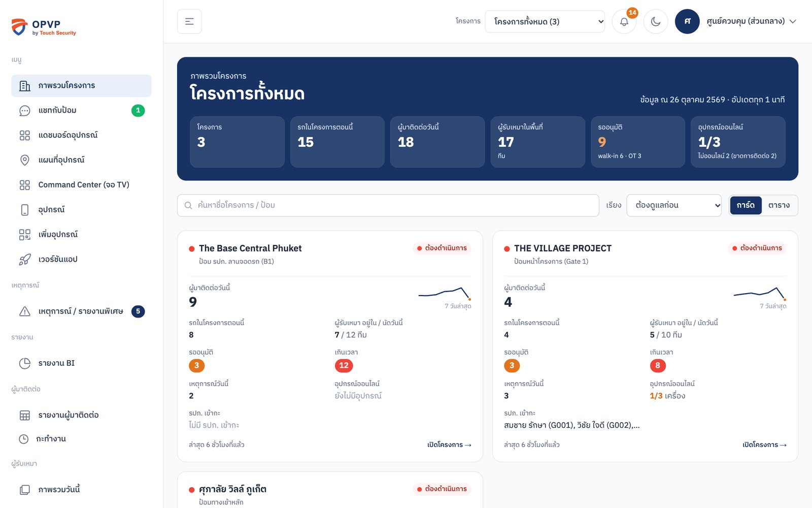This screenshot has height=508, width=812.
Task: Click the table icon for รายงานผู้มาติดต่อ
Action: [x=25, y=415]
